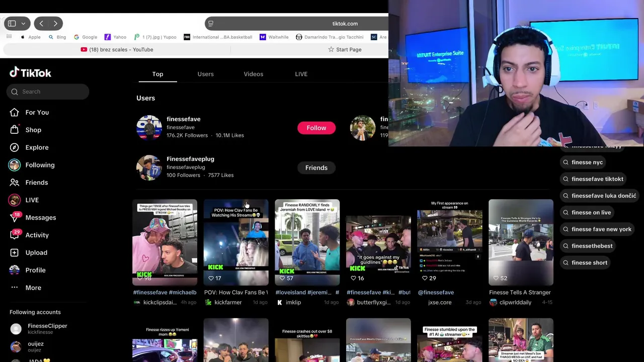This screenshot has width=644, height=362.
Task: Open My First appearance on stream video
Action: click(x=450, y=242)
